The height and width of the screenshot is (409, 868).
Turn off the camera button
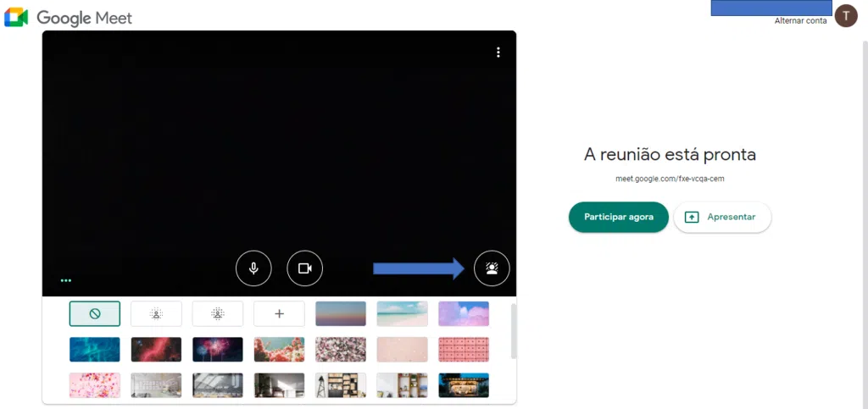304,268
